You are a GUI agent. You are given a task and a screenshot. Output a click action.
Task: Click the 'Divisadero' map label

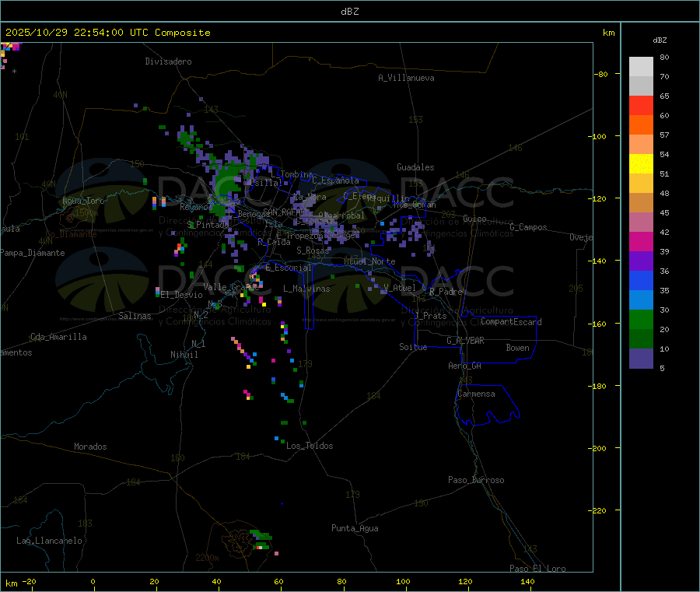(x=168, y=61)
